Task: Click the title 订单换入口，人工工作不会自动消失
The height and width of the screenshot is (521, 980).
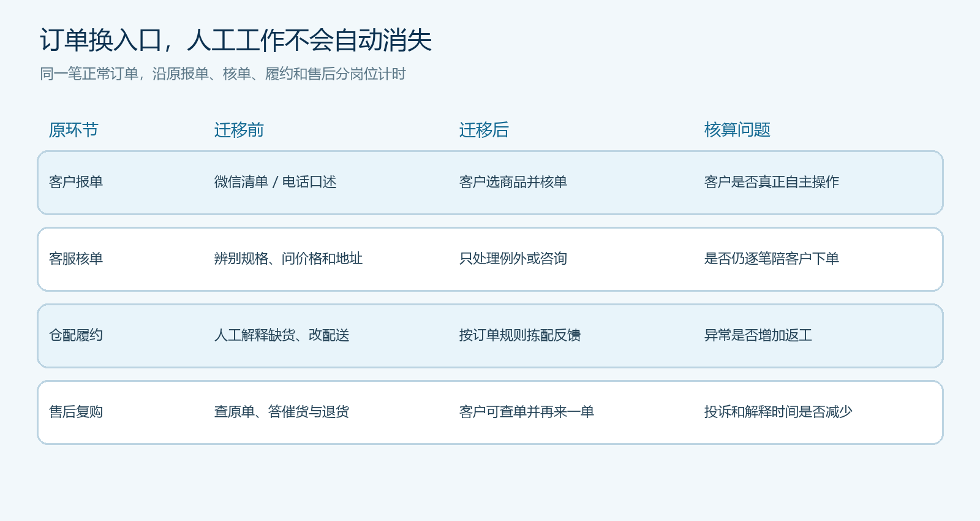Action: pos(236,40)
